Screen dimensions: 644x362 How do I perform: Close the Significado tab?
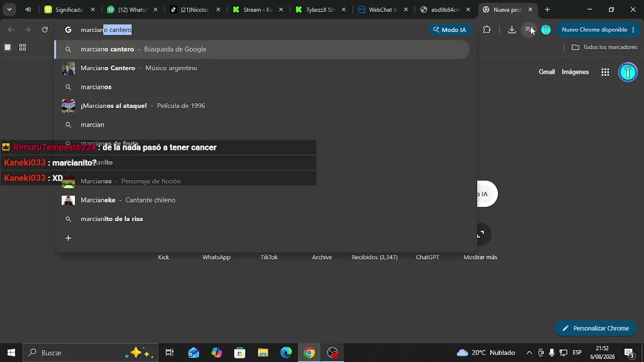(x=93, y=10)
